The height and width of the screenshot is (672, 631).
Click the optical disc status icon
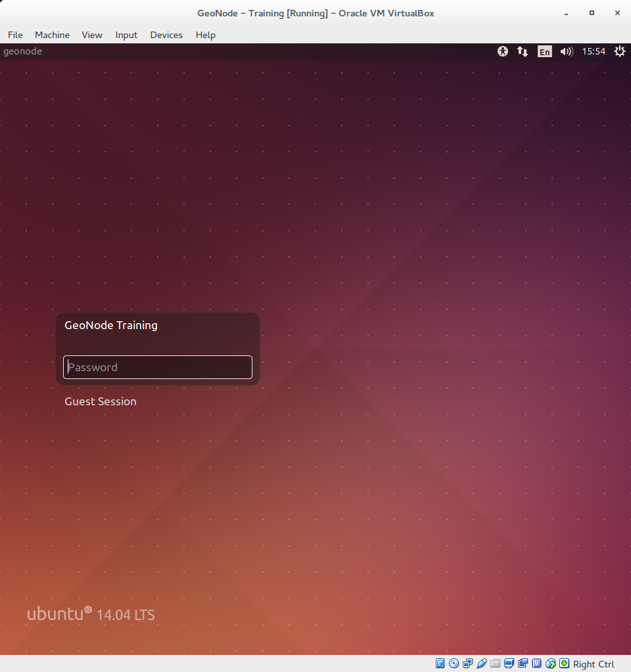click(454, 663)
